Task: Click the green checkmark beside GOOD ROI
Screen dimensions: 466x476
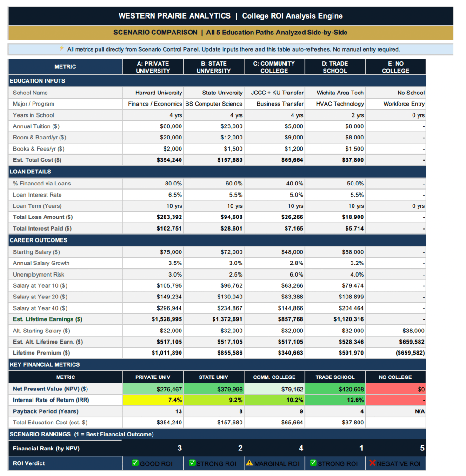Action: (135, 463)
